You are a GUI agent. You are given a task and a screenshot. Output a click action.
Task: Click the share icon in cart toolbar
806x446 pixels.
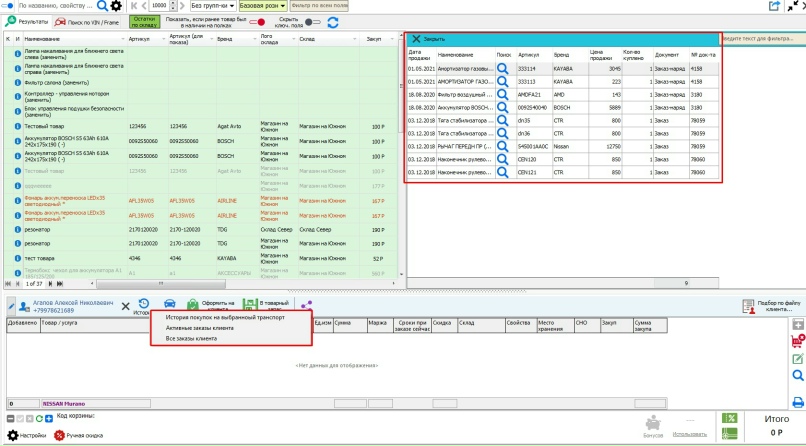308,304
